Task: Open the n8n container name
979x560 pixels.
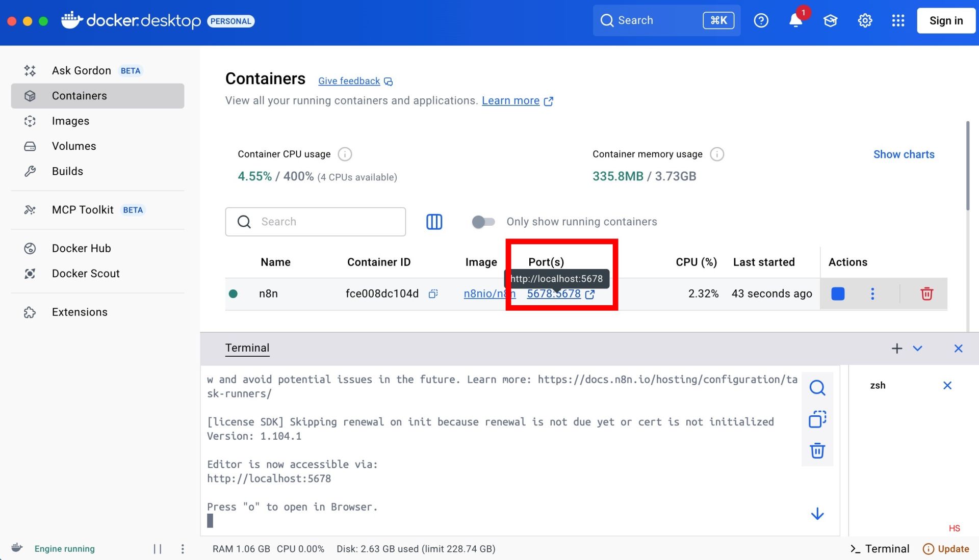Action: coord(268,294)
